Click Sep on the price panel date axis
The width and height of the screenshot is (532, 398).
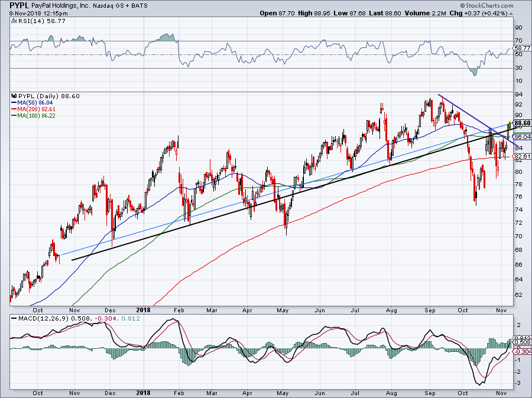pyautogui.click(x=430, y=310)
